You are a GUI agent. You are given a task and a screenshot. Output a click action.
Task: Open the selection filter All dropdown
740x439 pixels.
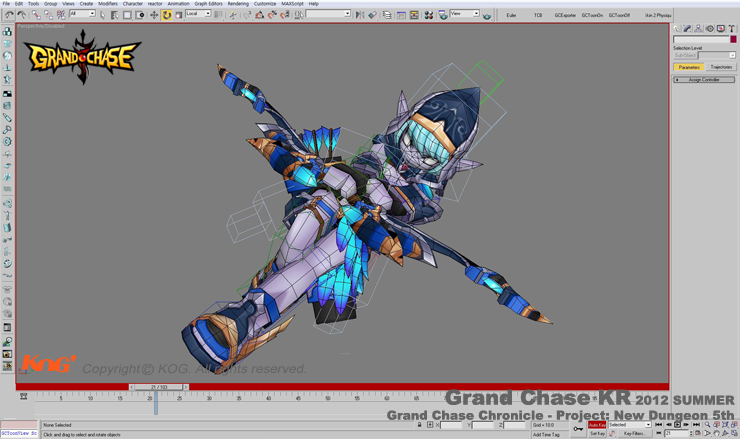(x=82, y=14)
